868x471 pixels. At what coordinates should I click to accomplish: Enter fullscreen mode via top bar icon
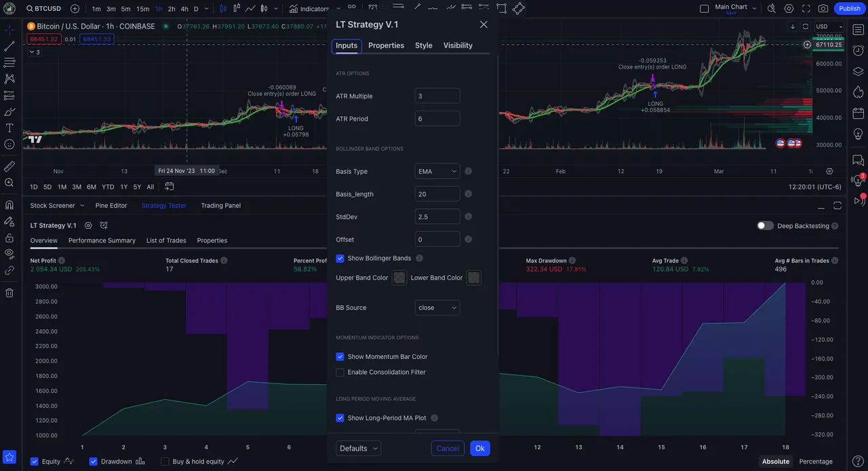[806, 9]
